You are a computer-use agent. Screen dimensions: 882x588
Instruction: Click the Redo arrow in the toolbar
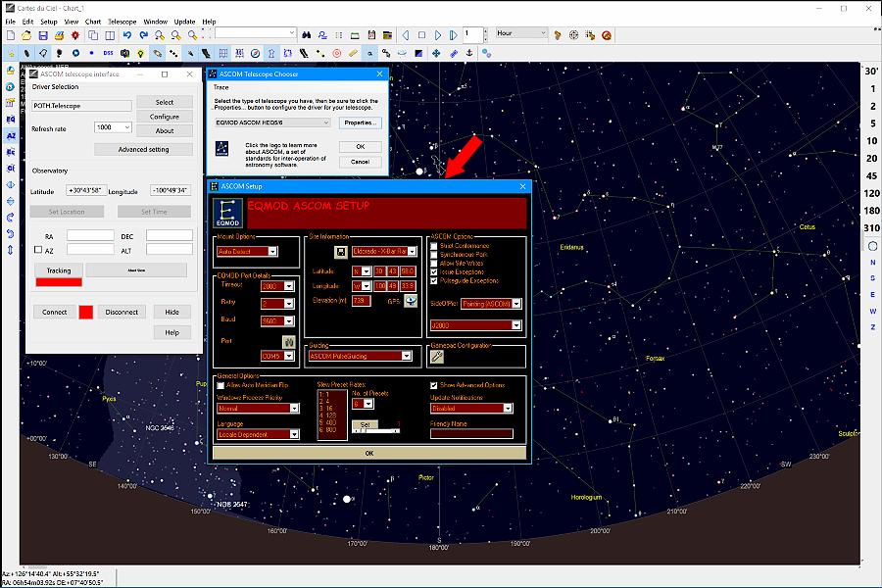tap(143, 35)
